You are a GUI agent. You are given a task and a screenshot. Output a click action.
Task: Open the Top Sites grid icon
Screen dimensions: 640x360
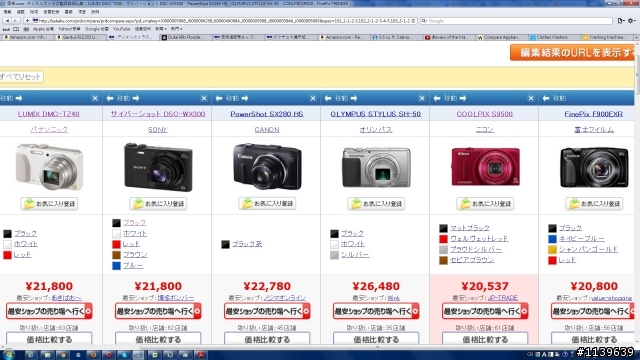26,29
